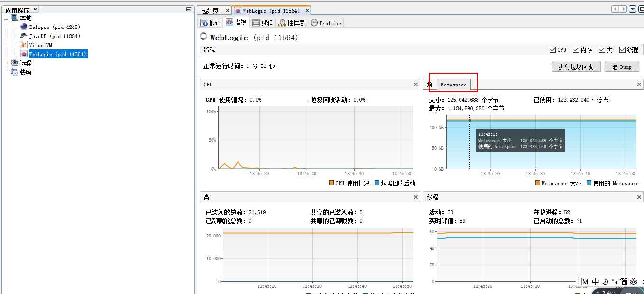Screen dimensions: 644x294
Task: Click the IME moon half-width icon
Action: coord(606,282)
